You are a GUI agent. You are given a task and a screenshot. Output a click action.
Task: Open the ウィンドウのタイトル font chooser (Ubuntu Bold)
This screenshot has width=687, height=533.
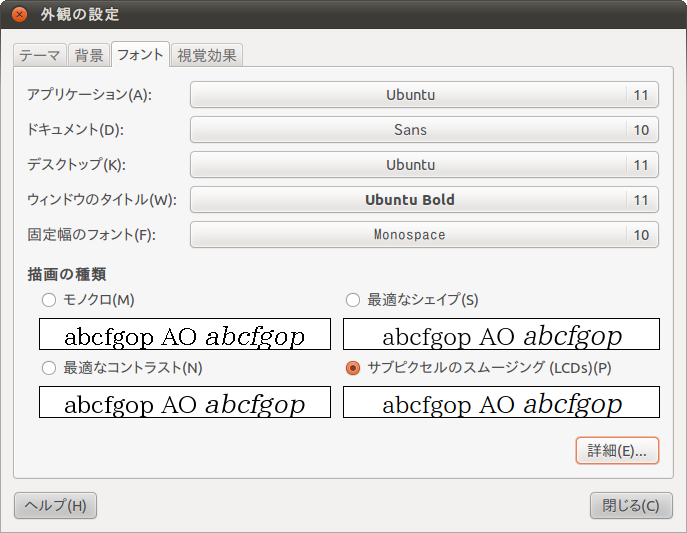point(424,200)
